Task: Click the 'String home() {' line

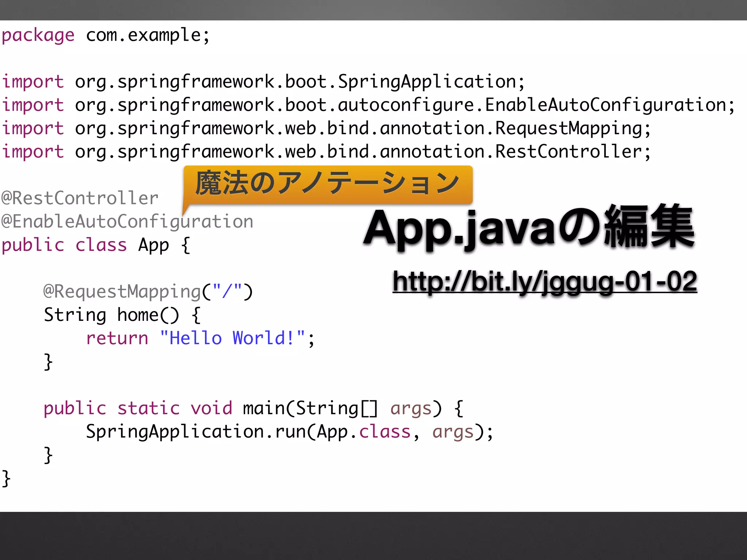Action: (x=122, y=315)
